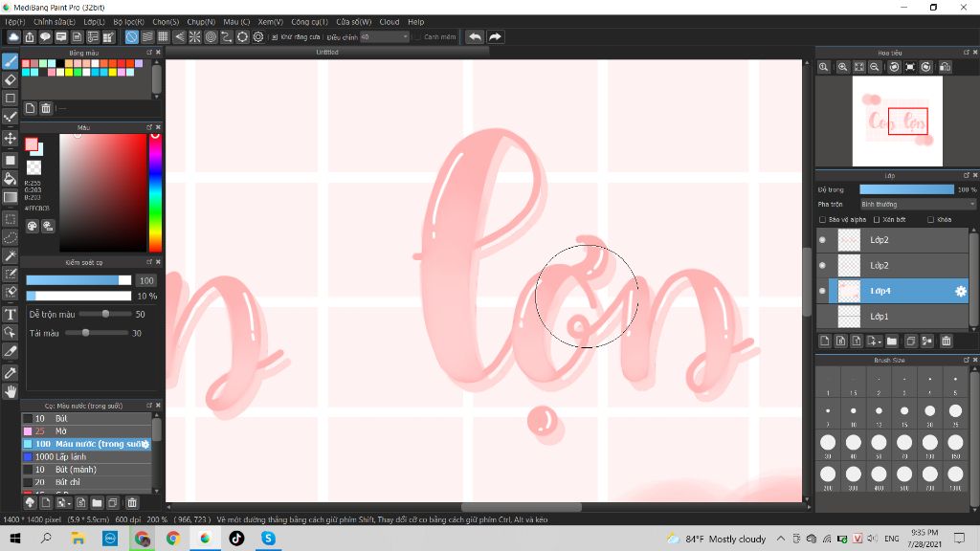Open the Điều chỉnh value dropdown
The image size is (980, 551).
(x=385, y=37)
